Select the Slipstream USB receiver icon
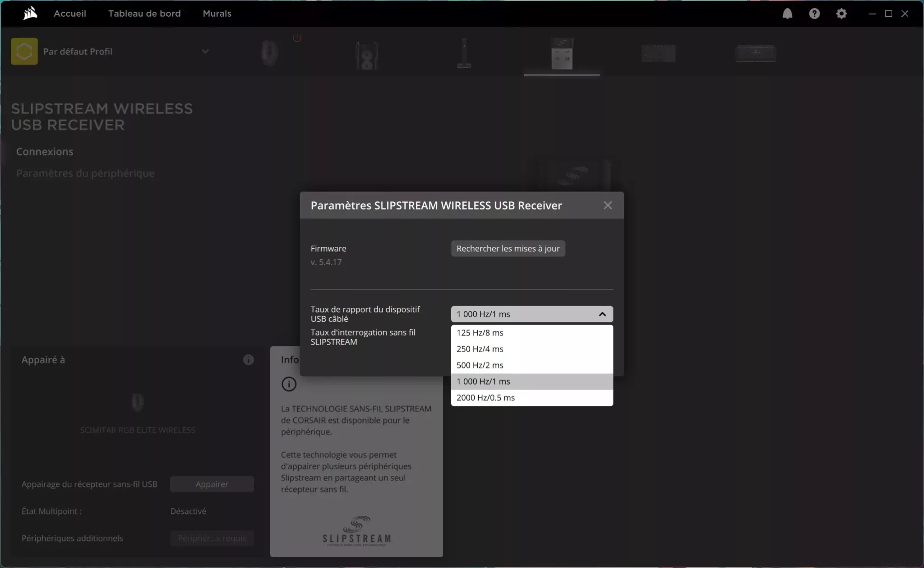Image resolution: width=924 pixels, height=568 pixels. coord(562,54)
